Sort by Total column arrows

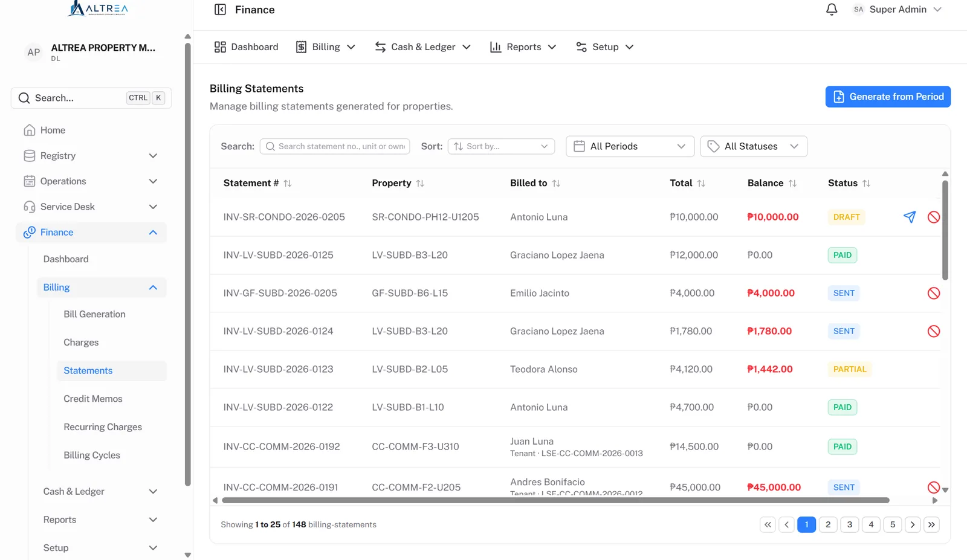tap(701, 183)
